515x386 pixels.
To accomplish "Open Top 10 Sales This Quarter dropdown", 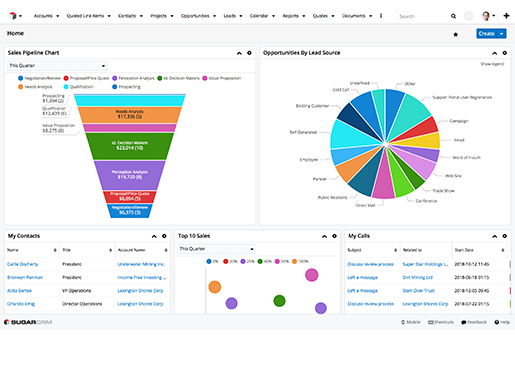I will point(217,249).
